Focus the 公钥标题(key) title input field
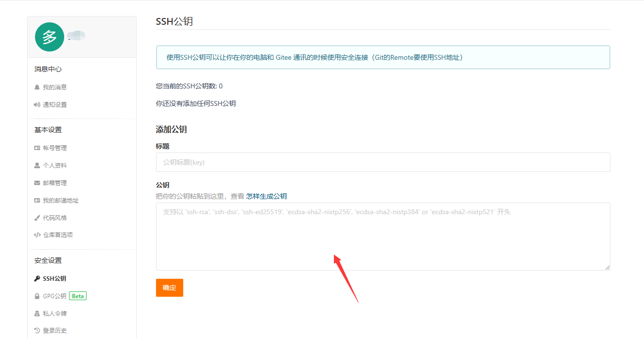Screen dimensions: 644x339 (383, 162)
